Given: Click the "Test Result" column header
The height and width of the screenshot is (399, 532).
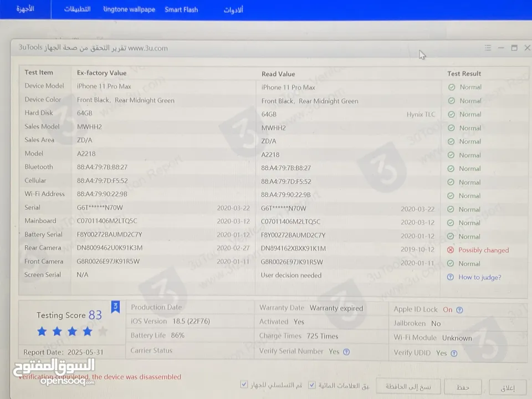Looking at the screenshot, I should [464, 73].
